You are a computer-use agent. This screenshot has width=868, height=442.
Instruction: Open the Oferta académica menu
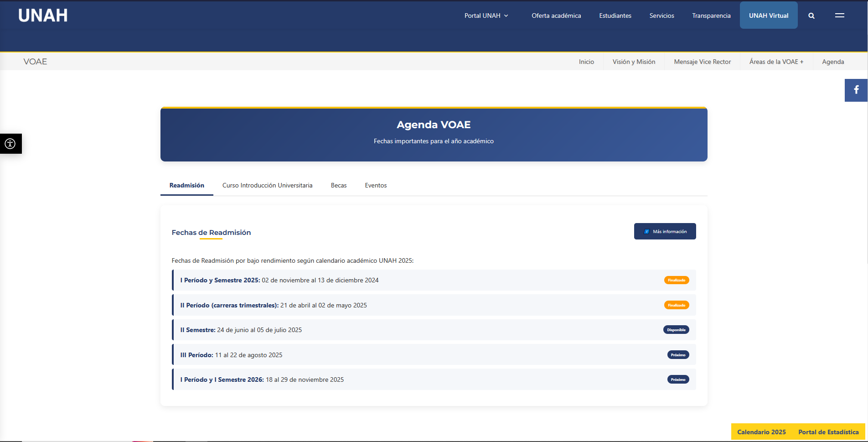pos(556,15)
